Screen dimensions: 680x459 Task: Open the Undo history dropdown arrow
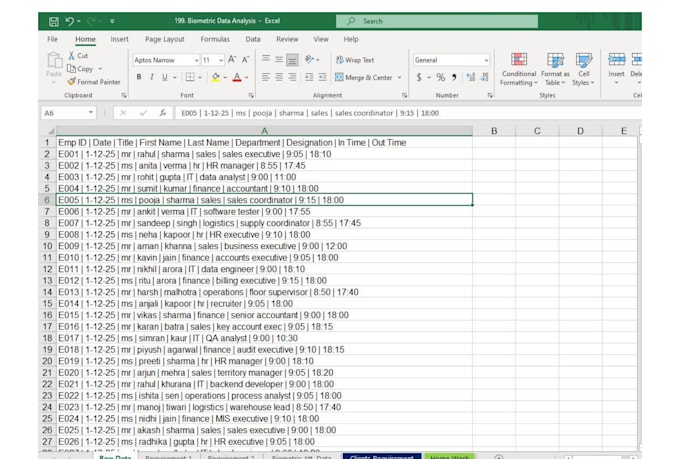tap(79, 21)
